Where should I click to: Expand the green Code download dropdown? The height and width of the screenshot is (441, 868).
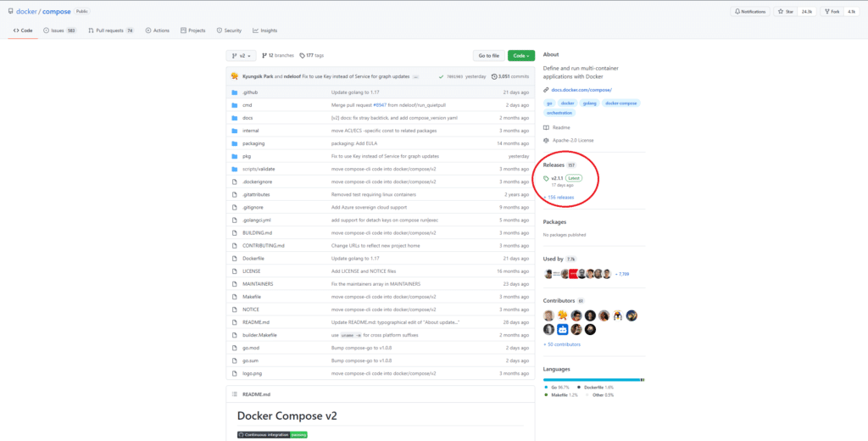click(520, 55)
